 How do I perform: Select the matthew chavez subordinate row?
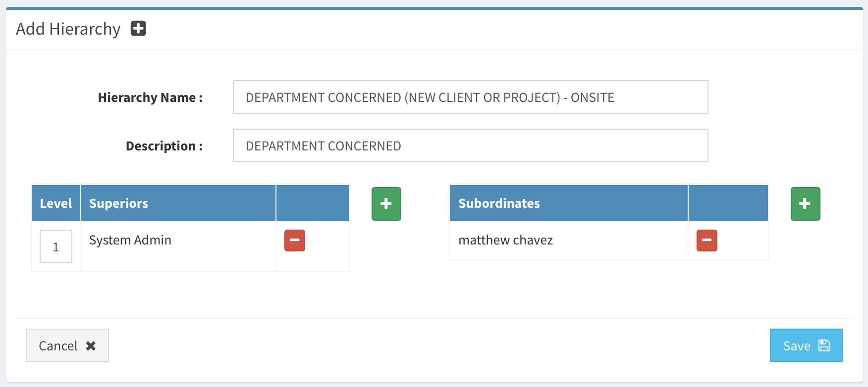(505, 241)
